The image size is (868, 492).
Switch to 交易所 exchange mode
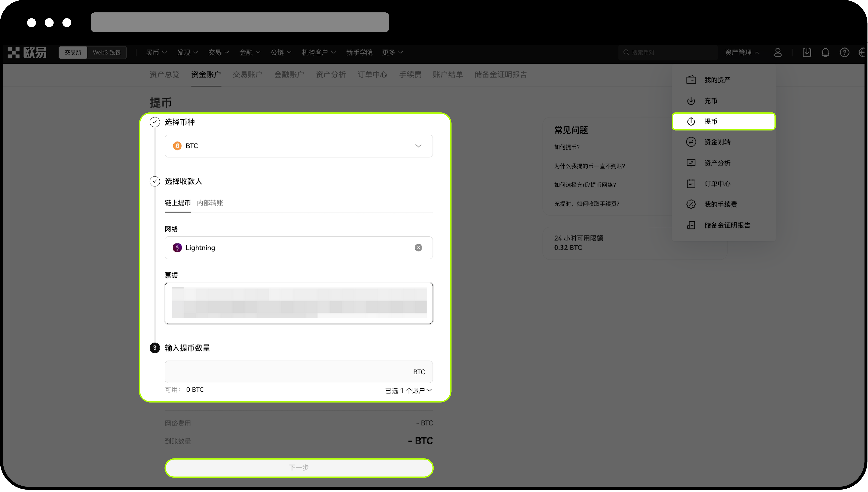pyautogui.click(x=73, y=52)
